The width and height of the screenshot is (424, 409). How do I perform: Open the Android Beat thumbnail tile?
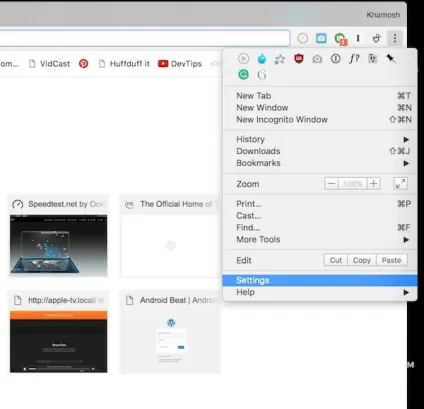point(170,332)
